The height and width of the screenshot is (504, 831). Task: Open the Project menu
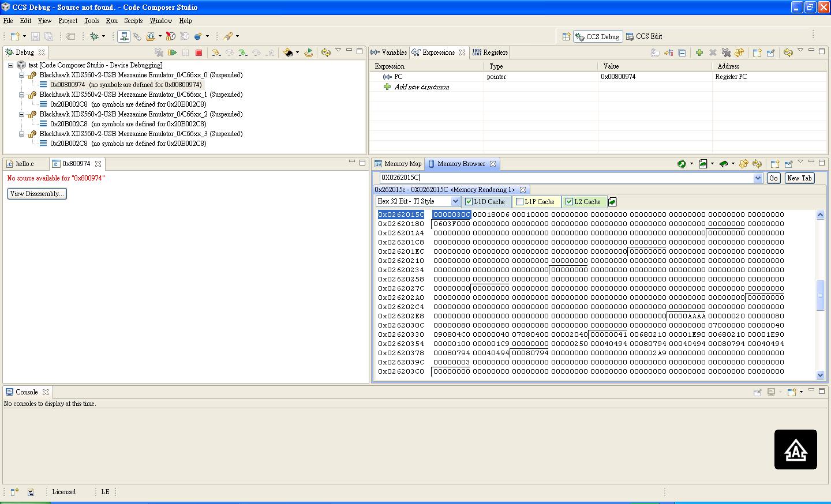pyautogui.click(x=68, y=21)
